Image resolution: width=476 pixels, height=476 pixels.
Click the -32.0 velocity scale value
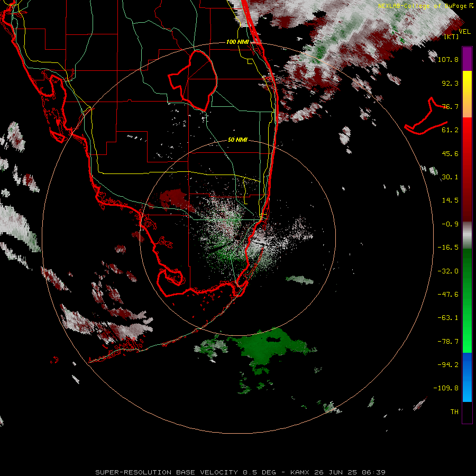coord(448,271)
